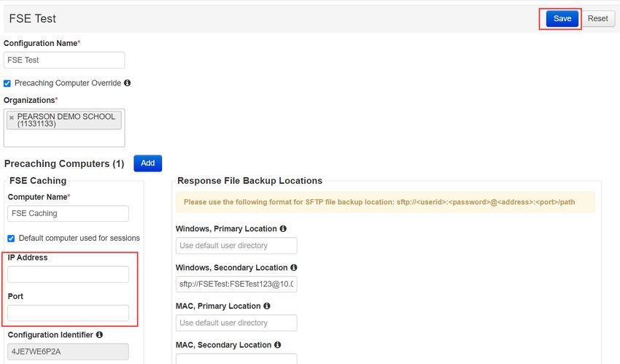620x364 pixels.
Task: Remove PEARSON DEMO SCHOOL organization tag
Action: click(12, 117)
